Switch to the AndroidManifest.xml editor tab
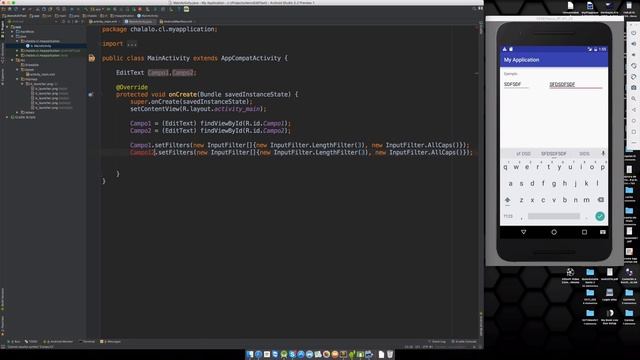 (x=177, y=21)
